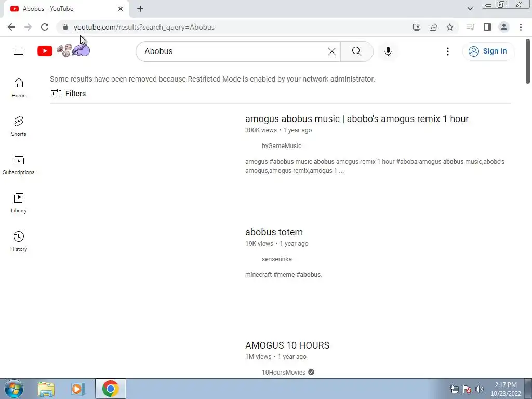The height and width of the screenshot is (399, 532).
Task: Reload the page
Action: click(45, 27)
